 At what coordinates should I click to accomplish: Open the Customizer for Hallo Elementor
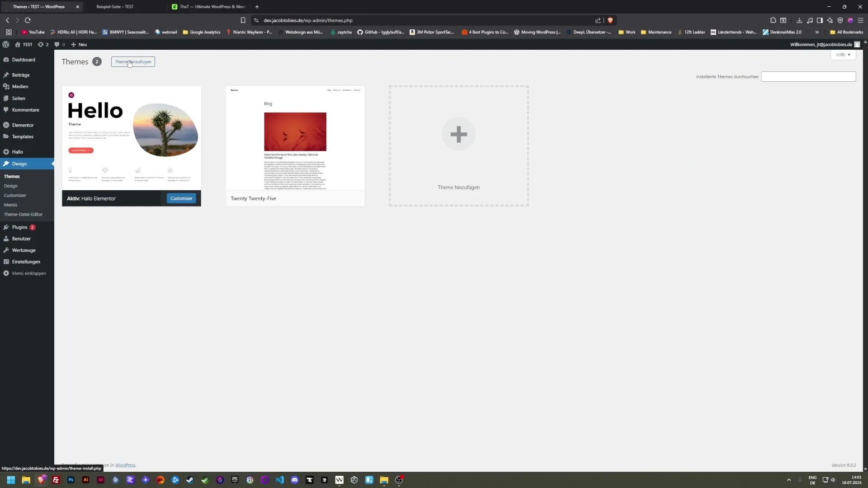tap(181, 198)
